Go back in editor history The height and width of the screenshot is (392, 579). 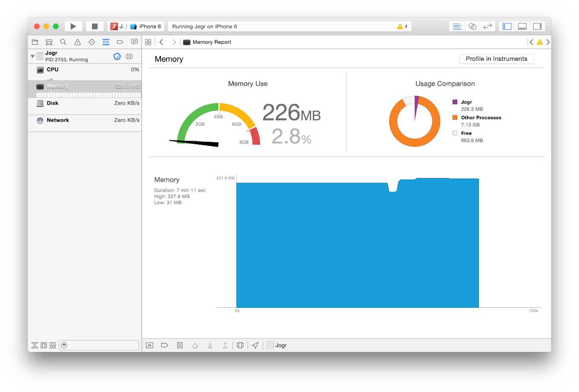coord(161,42)
